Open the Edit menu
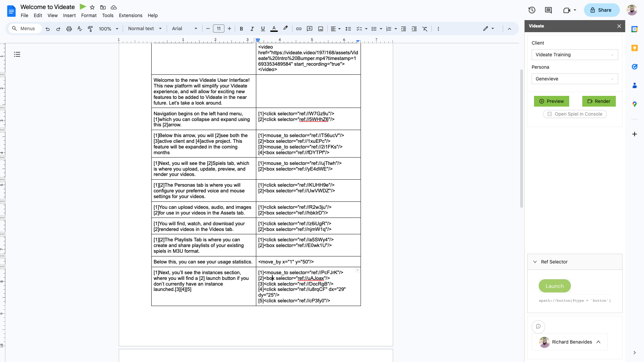644x362 pixels. click(x=38, y=15)
